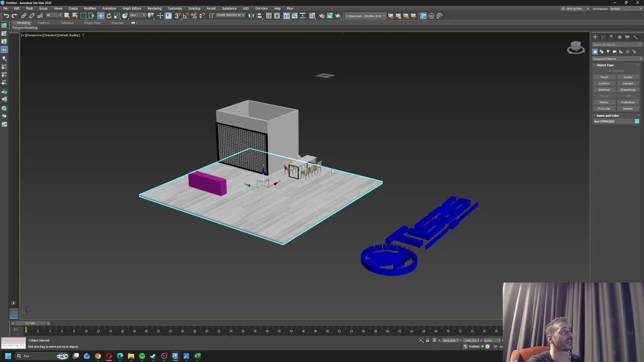Activate the Select Object tool
The image size is (644, 362).
(x=66, y=16)
